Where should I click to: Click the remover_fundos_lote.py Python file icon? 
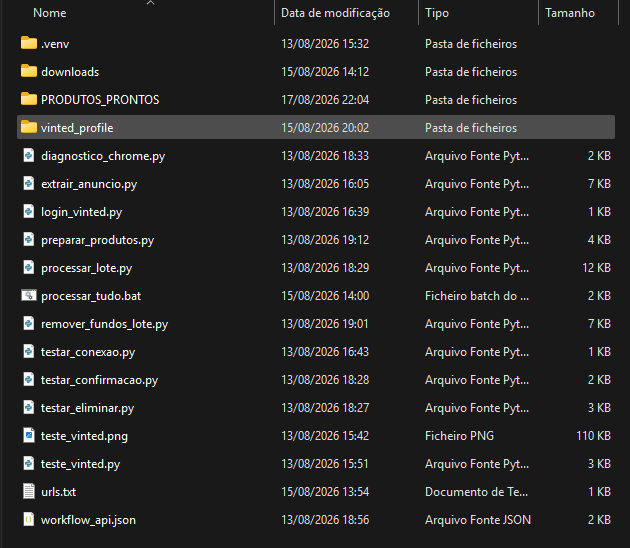(x=29, y=323)
